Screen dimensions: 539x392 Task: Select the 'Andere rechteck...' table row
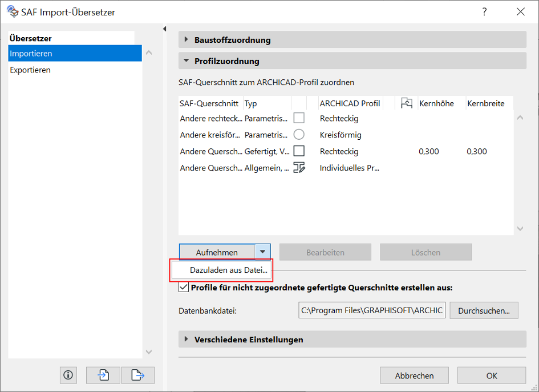(x=346, y=118)
